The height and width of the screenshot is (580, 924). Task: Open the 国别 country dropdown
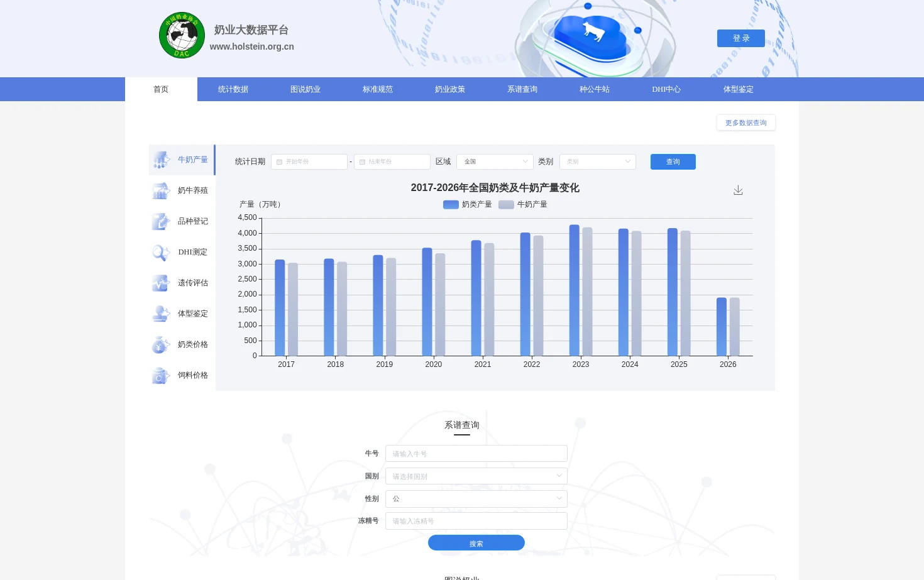476,476
